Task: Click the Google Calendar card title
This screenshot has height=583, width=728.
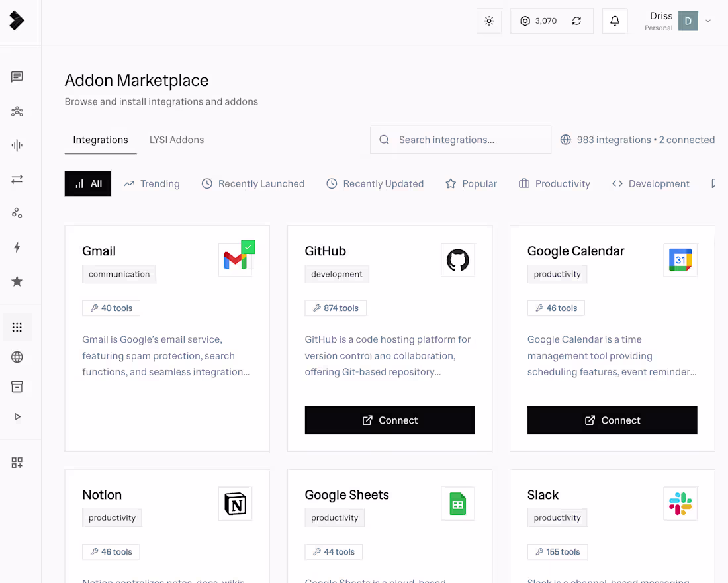Action: pyautogui.click(x=576, y=251)
